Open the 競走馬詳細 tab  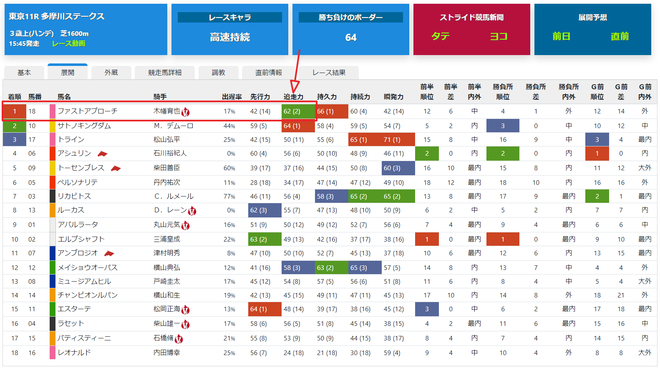(x=165, y=72)
